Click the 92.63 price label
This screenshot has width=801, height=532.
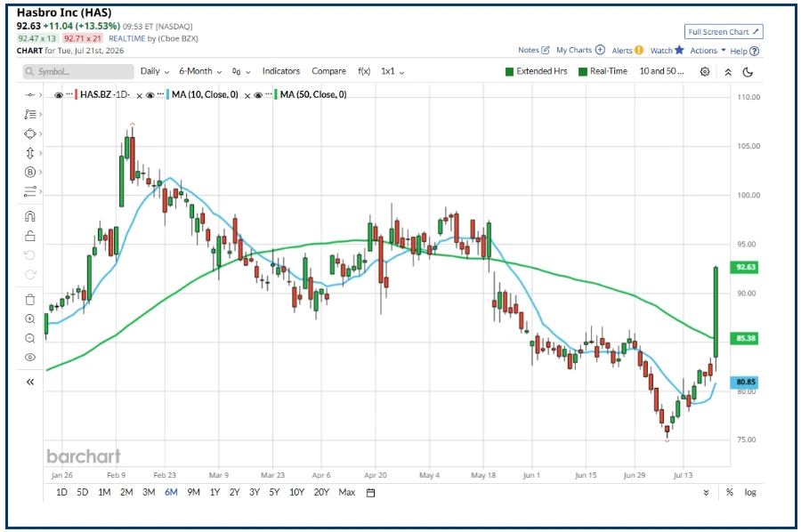pos(746,267)
